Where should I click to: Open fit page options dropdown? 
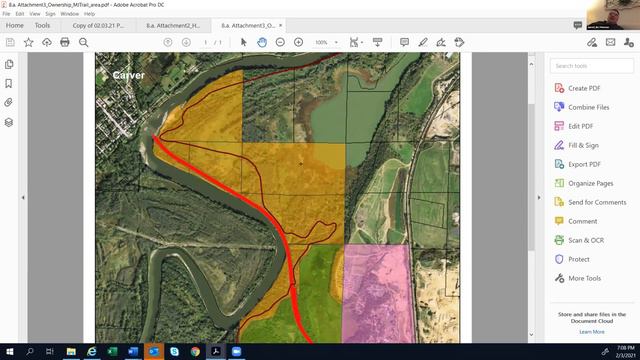[356, 42]
